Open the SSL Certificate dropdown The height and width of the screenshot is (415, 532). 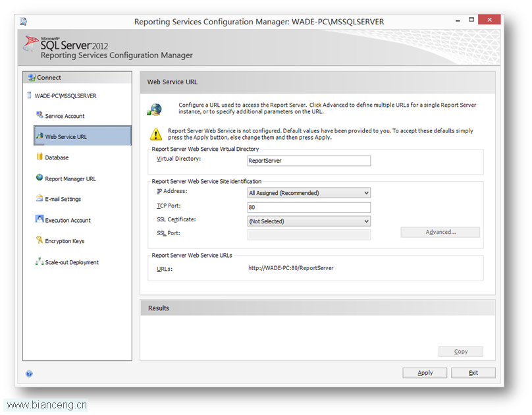[x=309, y=221]
